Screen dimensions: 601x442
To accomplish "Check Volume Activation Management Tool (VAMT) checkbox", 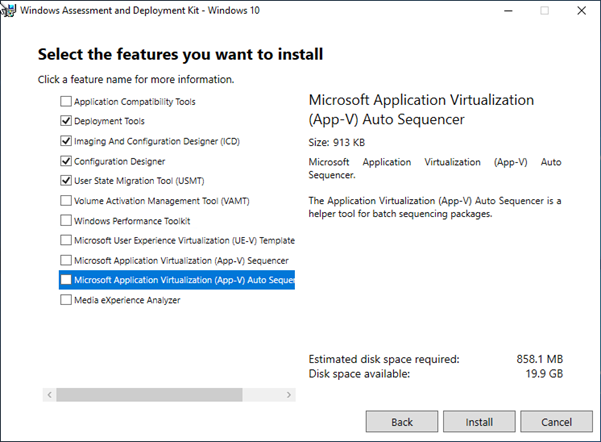I will point(66,200).
